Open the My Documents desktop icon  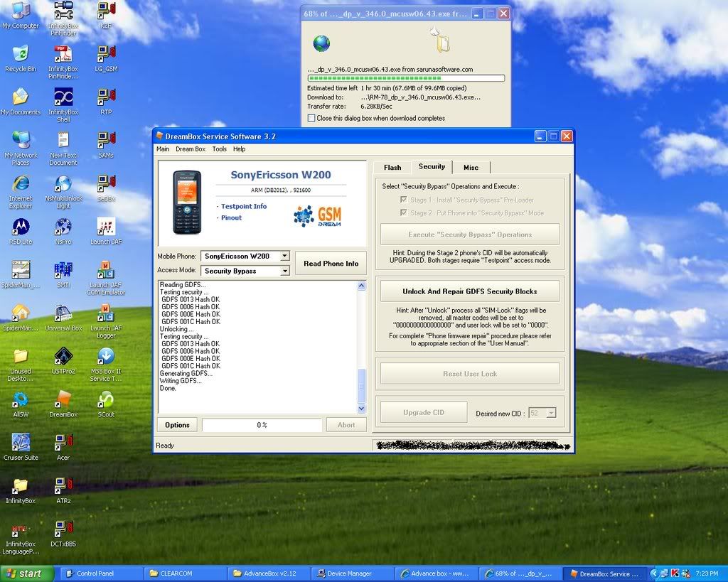point(21,101)
